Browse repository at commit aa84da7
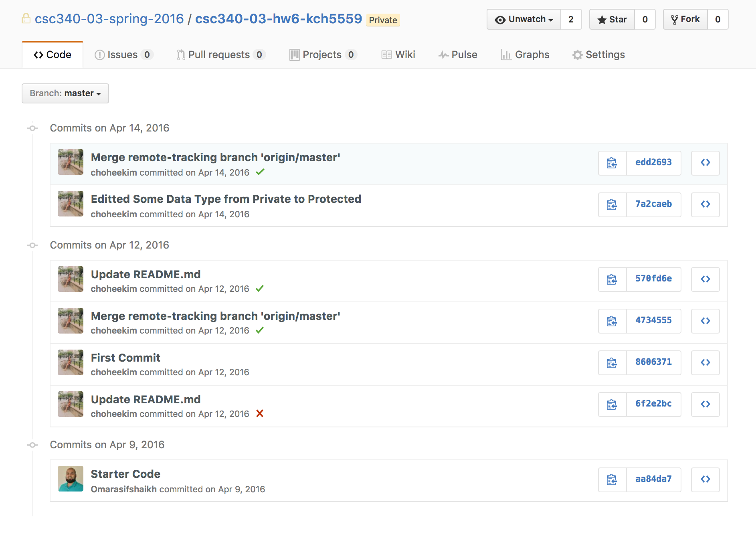The image size is (756, 534). (x=705, y=479)
